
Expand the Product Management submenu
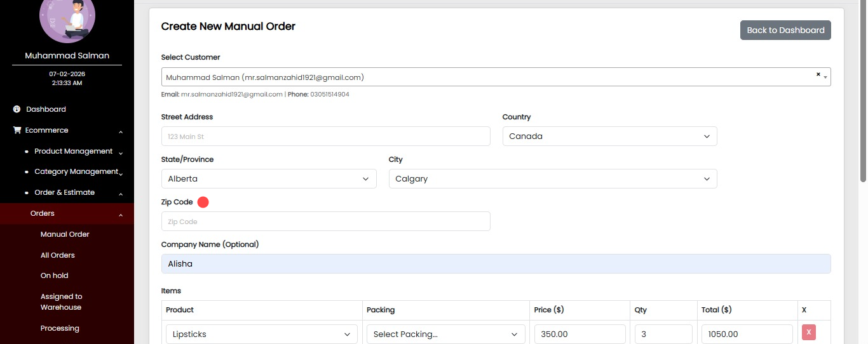[121, 152]
